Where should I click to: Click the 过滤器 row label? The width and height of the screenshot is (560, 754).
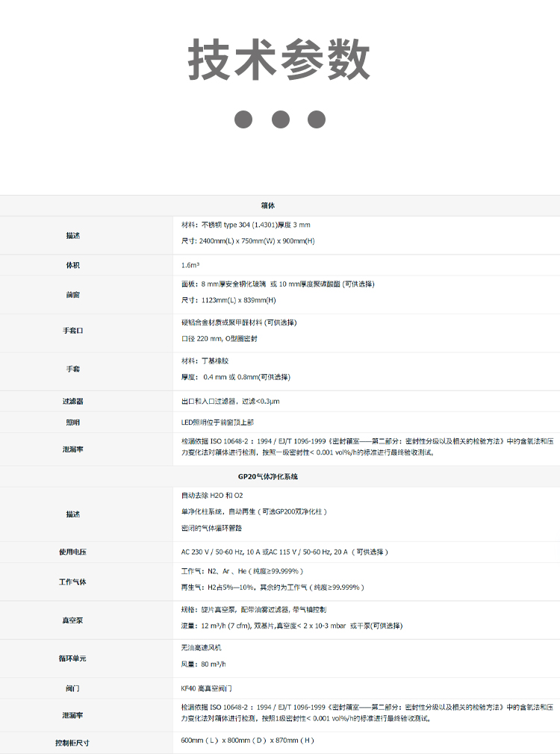click(72, 402)
